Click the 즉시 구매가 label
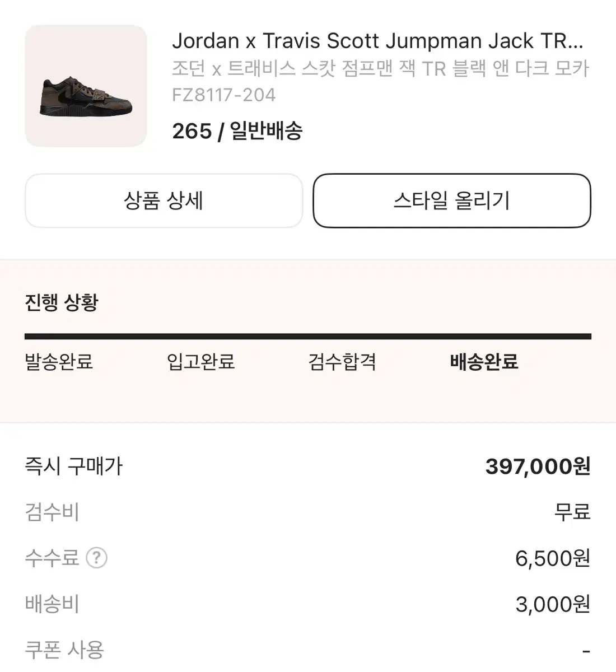The height and width of the screenshot is (672, 616). [x=73, y=466]
